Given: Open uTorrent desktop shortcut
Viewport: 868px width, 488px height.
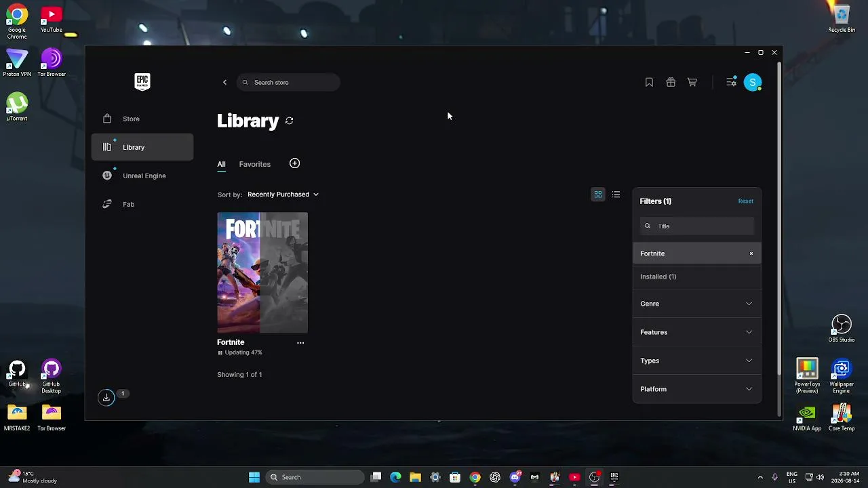Looking at the screenshot, I should tap(17, 107).
